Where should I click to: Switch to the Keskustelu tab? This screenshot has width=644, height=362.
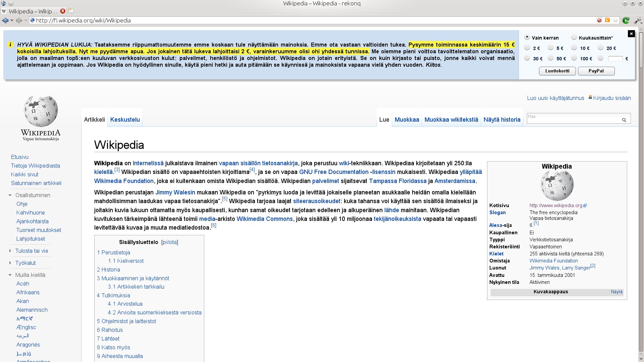click(125, 120)
